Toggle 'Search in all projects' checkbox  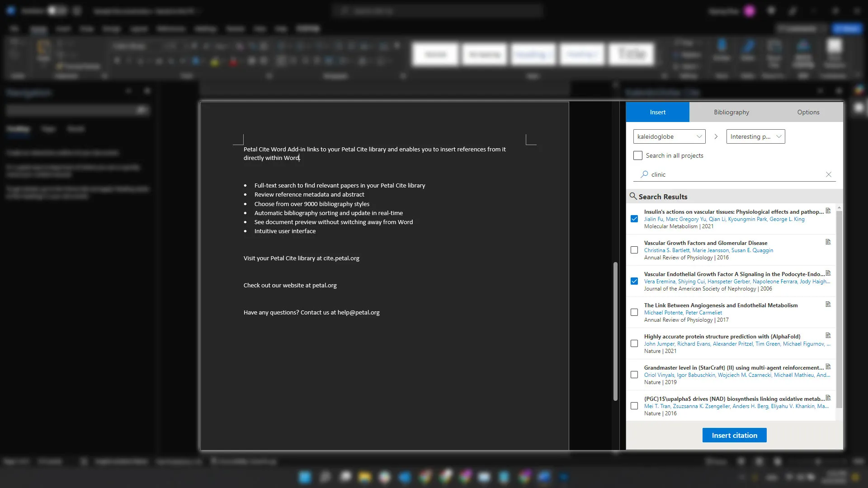637,155
